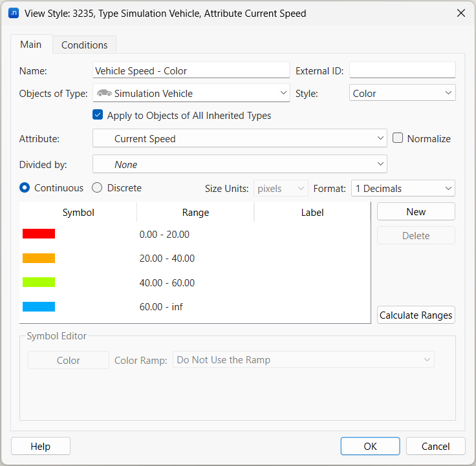The width and height of the screenshot is (476, 466).
Task: Click the Simulation Vehicle car icon
Action: coord(103,94)
